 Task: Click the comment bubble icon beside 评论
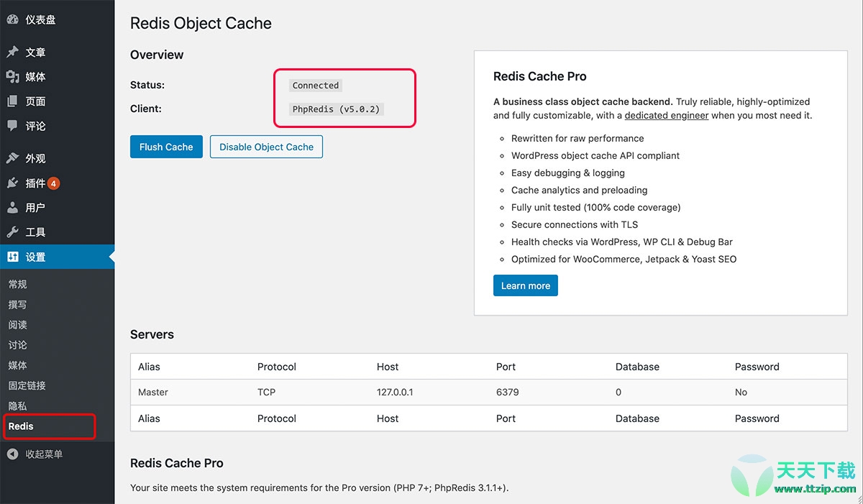click(12, 126)
